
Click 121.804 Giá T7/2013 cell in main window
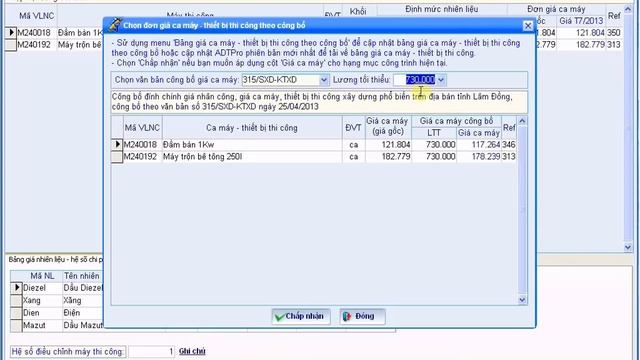point(581,33)
